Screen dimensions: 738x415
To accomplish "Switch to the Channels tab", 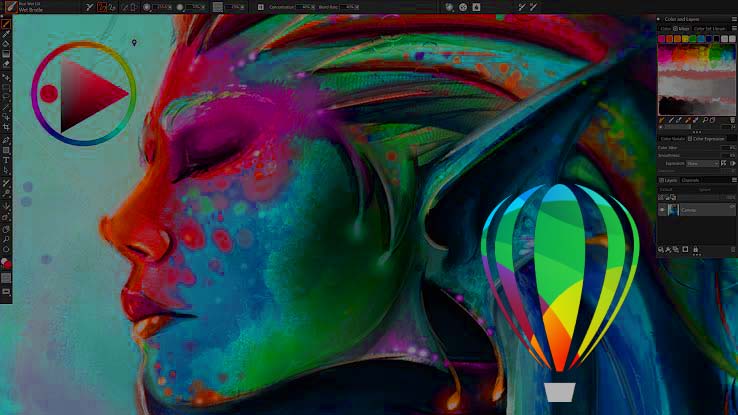I will [690, 180].
